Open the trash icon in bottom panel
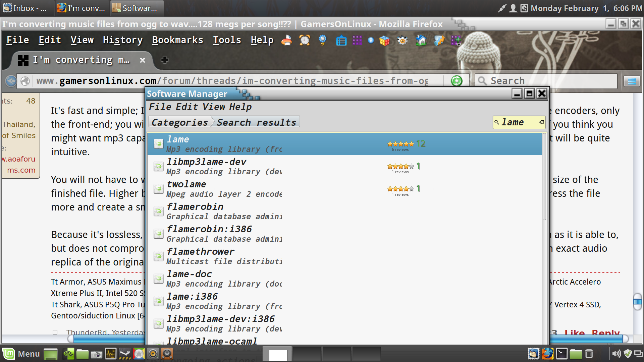Screen dimensions: 644x362 (589, 354)
